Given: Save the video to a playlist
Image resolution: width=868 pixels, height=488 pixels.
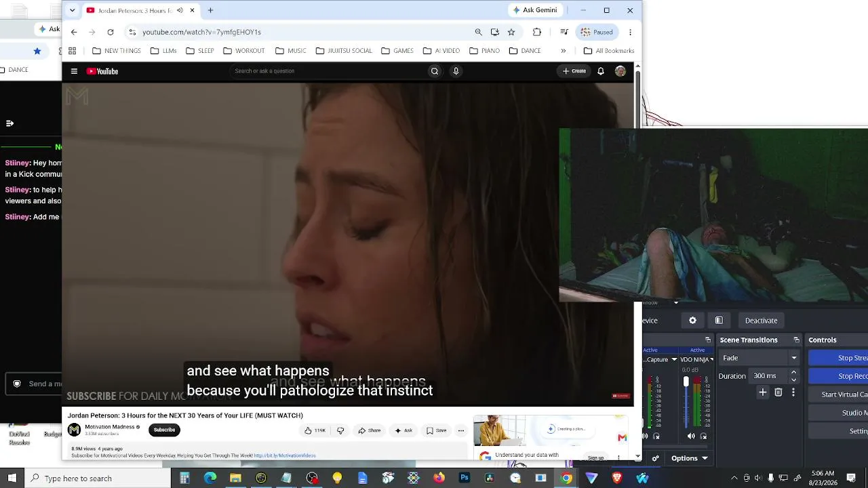Looking at the screenshot, I should [436, 430].
